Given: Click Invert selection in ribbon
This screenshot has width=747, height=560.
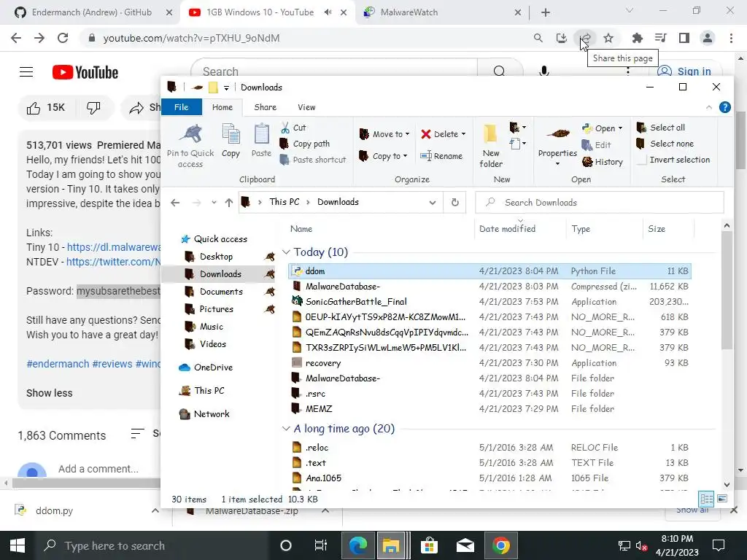Looking at the screenshot, I should click(673, 160).
